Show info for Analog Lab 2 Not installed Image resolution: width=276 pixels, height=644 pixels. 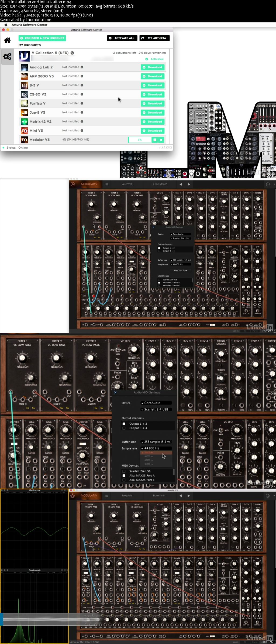pyautogui.click(x=82, y=67)
